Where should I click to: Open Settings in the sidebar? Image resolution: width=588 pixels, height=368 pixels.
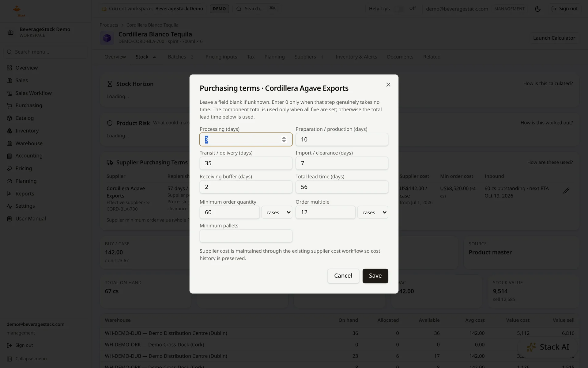25,206
